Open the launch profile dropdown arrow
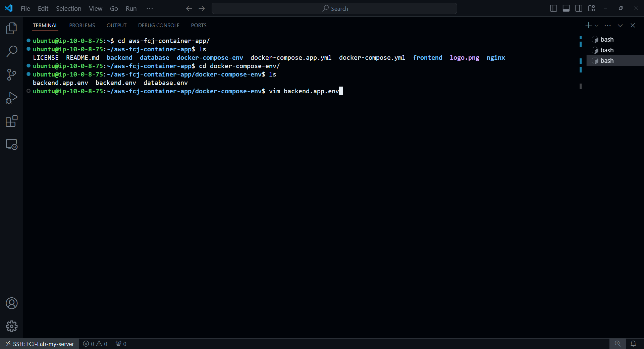 [x=596, y=26]
